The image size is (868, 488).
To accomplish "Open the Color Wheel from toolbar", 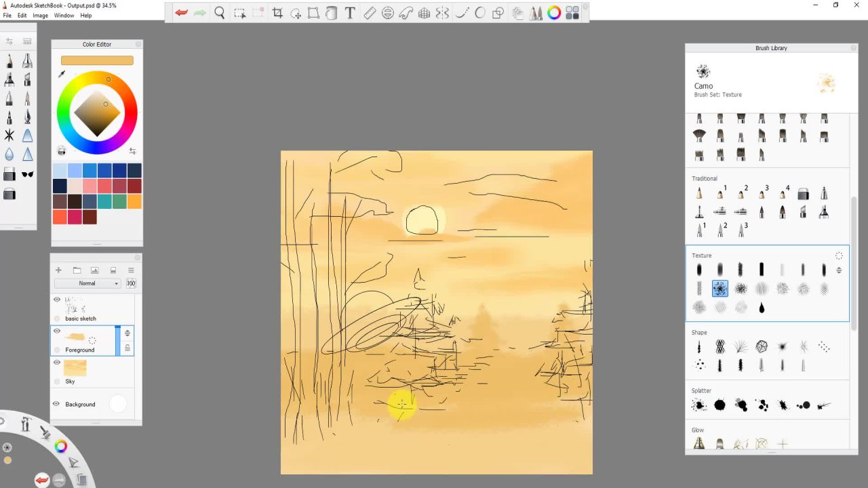I will pyautogui.click(x=554, y=13).
